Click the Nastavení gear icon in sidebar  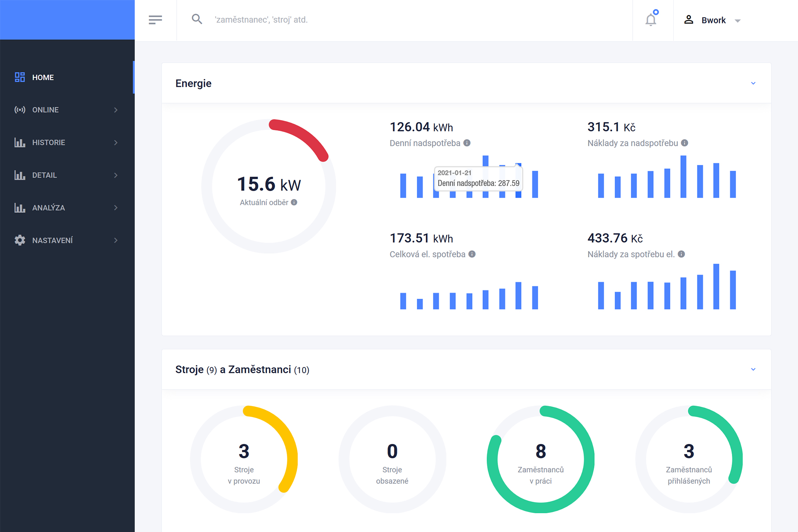[x=20, y=240]
